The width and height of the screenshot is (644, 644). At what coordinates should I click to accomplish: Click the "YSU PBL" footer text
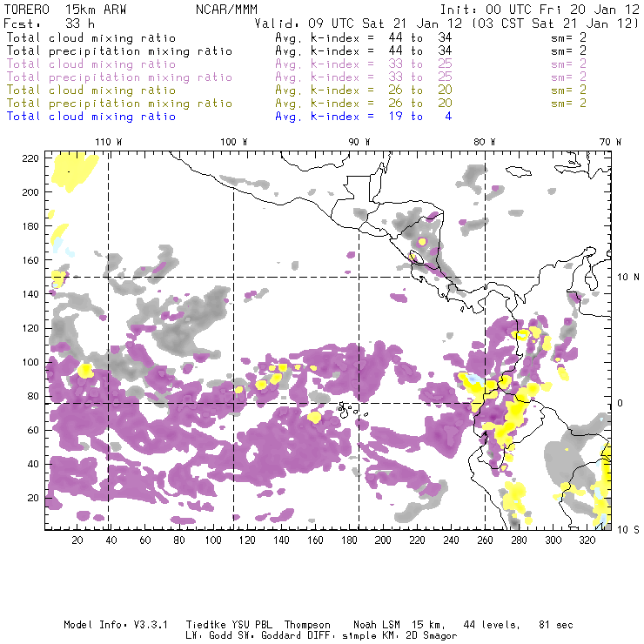(252, 625)
